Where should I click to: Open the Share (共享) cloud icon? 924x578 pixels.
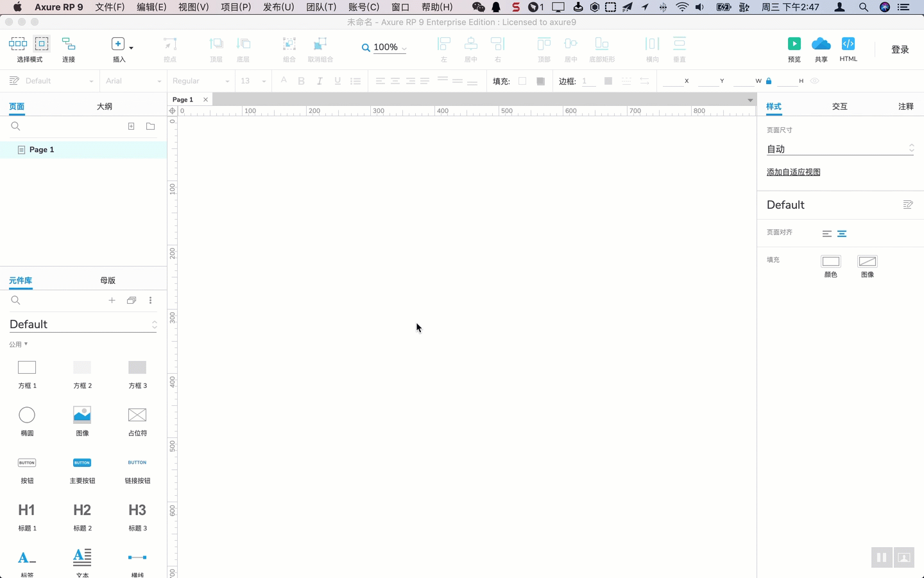point(821,44)
